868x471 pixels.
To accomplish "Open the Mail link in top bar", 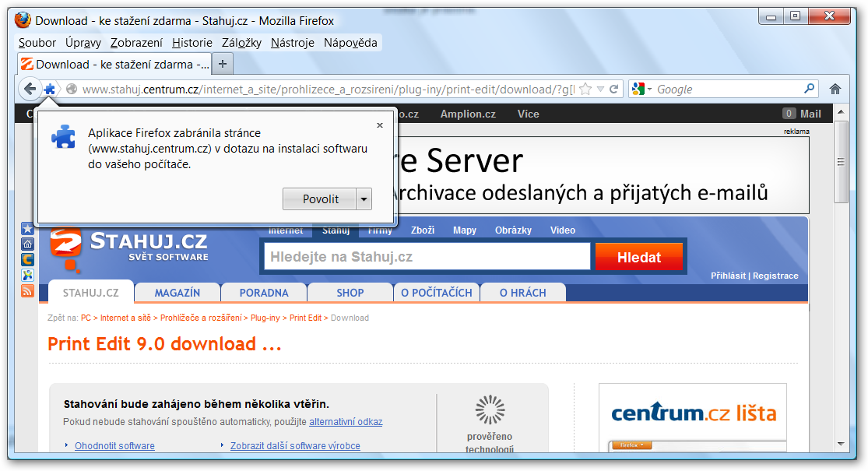I will [x=810, y=114].
